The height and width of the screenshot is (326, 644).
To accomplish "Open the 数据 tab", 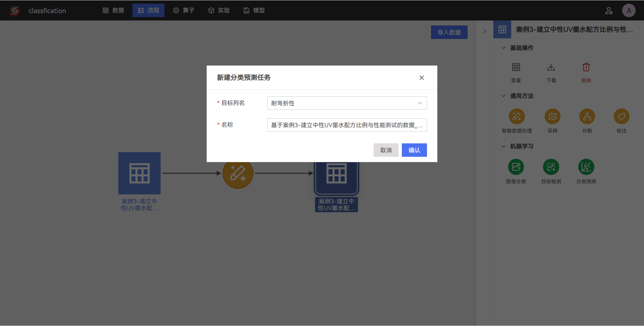I will pyautogui.click(x=113, y=10).
